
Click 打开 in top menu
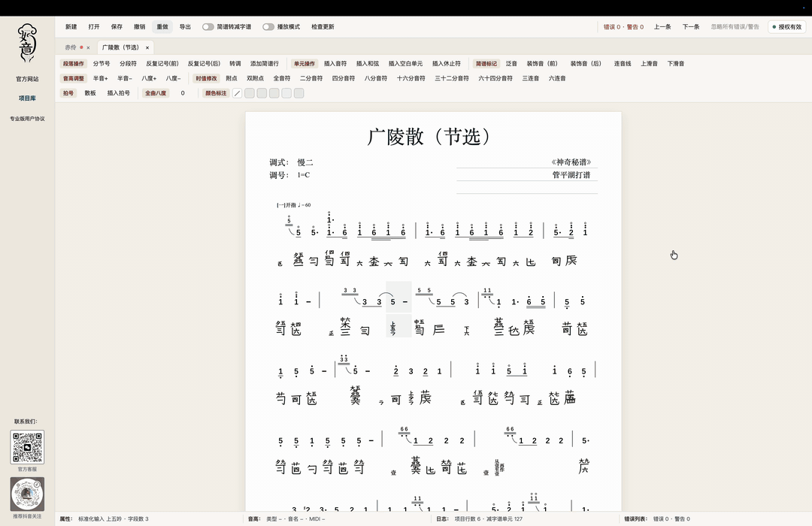pyautogui.click(x=94, y=27)
